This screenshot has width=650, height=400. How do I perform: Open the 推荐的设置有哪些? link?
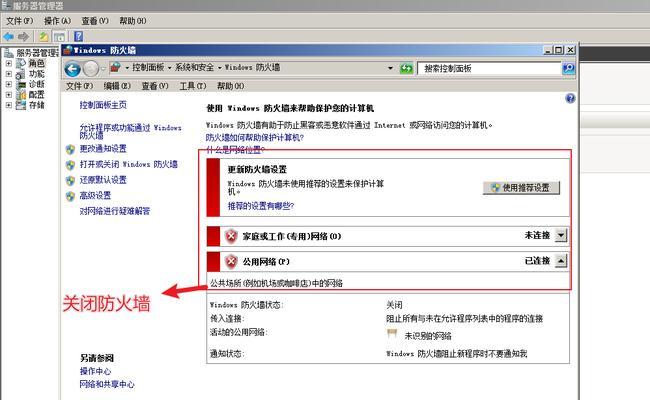pyautogui.click(x=261, y=206)
